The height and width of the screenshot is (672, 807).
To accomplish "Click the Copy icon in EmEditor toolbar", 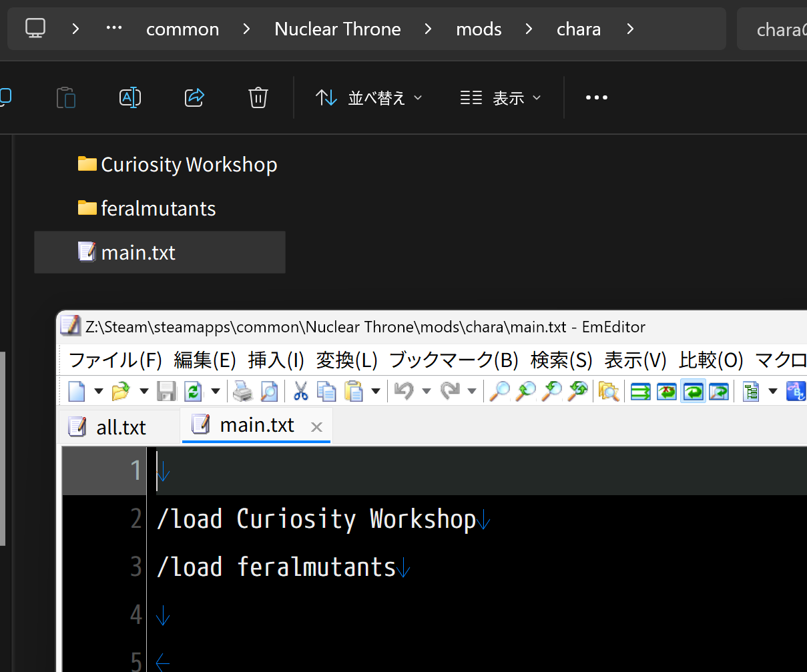I will point(326,391).
